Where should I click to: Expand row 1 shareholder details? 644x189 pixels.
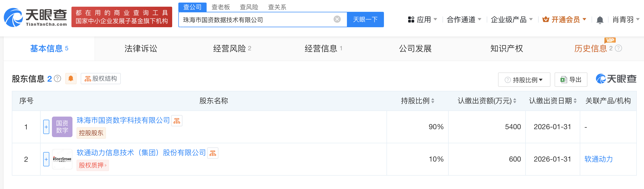pyautogui.click(x=46, y=127)
